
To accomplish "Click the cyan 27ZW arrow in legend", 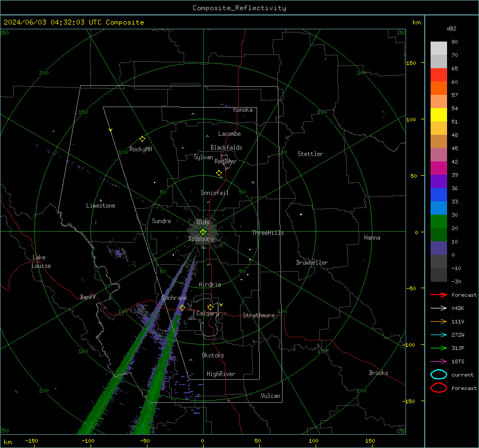I will click(439, 335).
